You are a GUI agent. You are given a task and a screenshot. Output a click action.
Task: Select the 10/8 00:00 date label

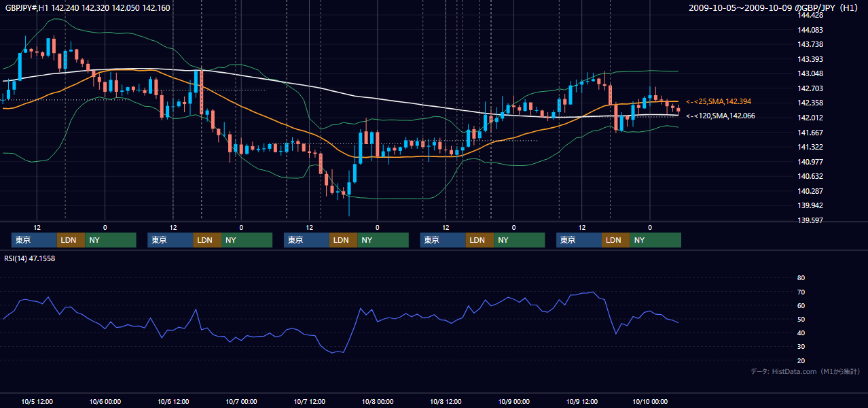click(378, 401)
